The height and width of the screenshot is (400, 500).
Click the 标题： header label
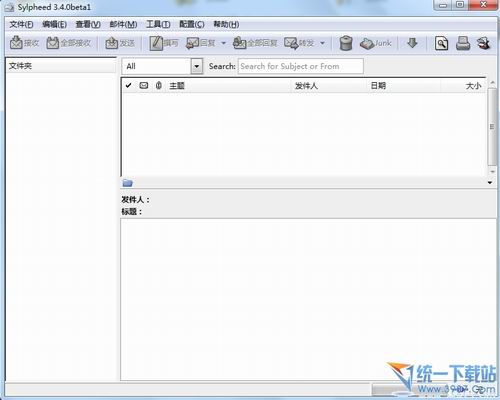132,212
